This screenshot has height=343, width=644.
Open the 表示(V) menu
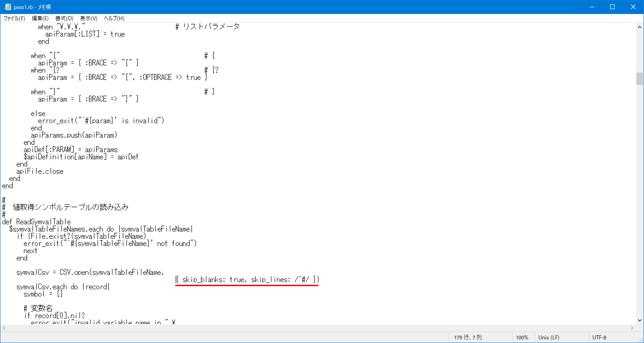[x=89, y=19]
